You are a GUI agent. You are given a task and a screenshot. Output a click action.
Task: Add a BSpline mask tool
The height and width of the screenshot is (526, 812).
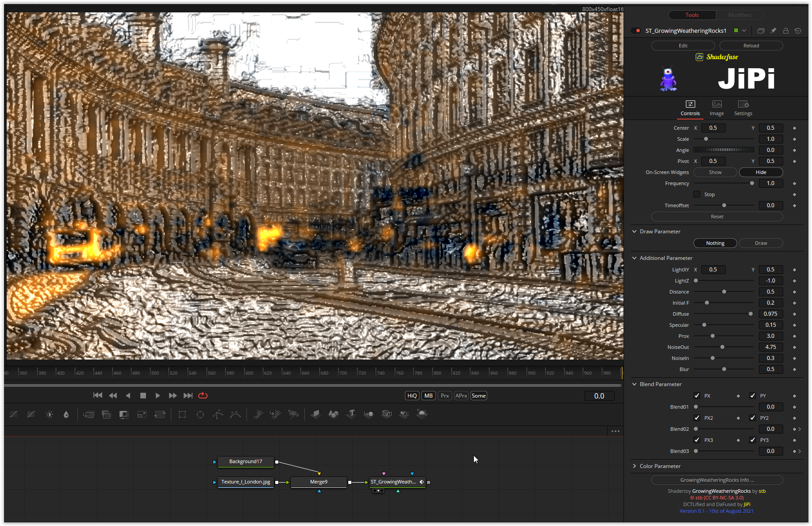(x=235, y=414)
